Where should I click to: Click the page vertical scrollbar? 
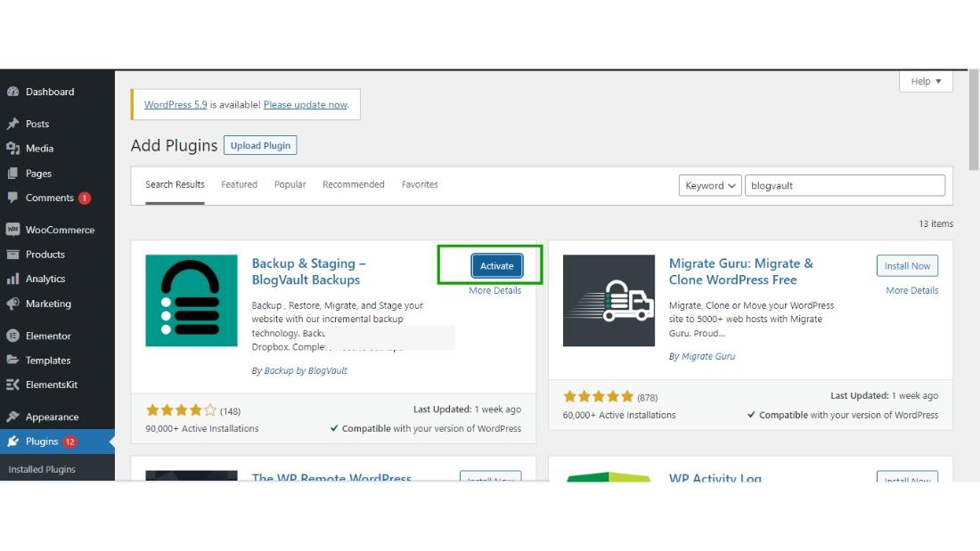click(x=974, y=120)
